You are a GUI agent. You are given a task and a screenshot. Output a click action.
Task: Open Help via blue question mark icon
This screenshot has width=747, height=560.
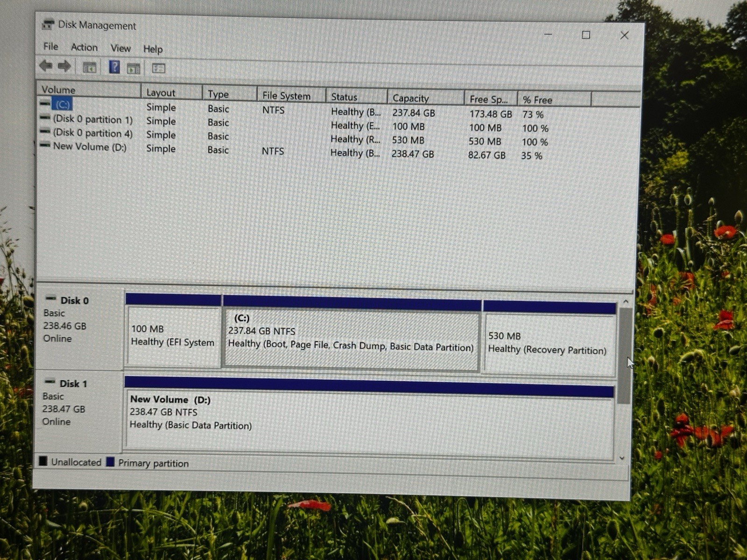pos(114,67)
